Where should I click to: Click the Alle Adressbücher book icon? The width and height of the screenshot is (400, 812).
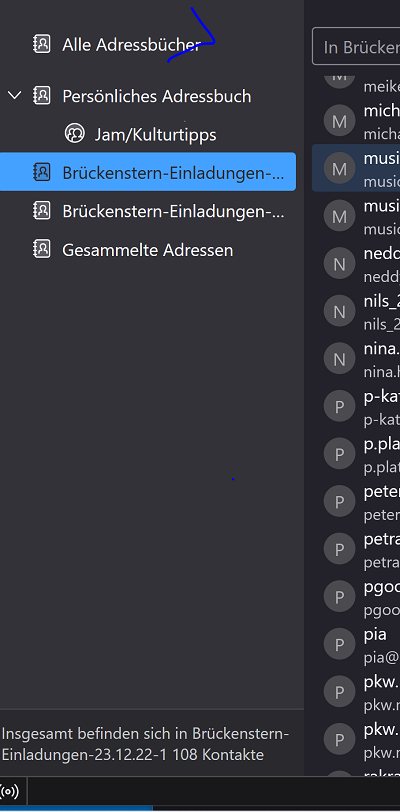click(41, 45)
